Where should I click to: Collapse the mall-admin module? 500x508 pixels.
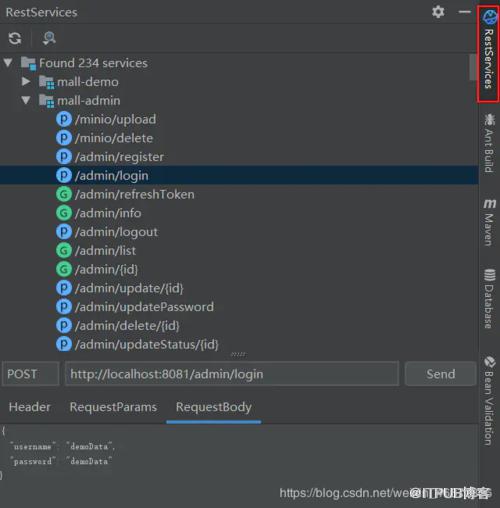[x=26, y=100]
